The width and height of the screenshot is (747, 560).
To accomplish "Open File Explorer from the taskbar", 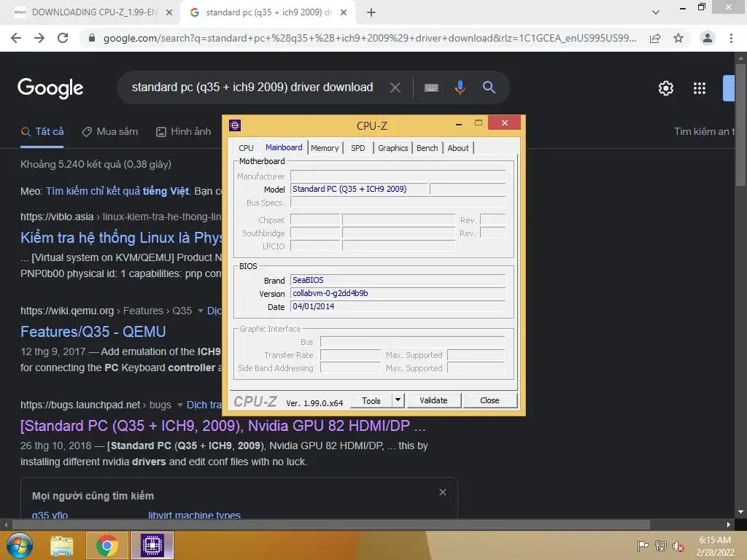I will pos(62,546).
